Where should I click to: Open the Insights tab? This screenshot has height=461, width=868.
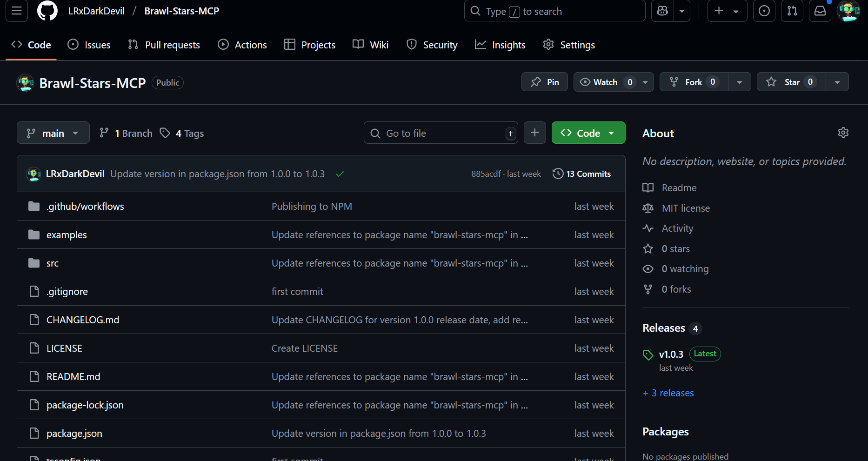500,45
